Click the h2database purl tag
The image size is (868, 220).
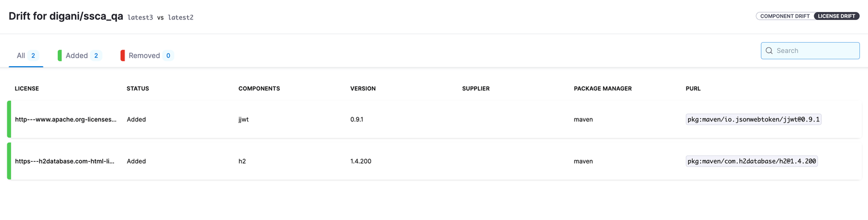(x=752, y=161)
